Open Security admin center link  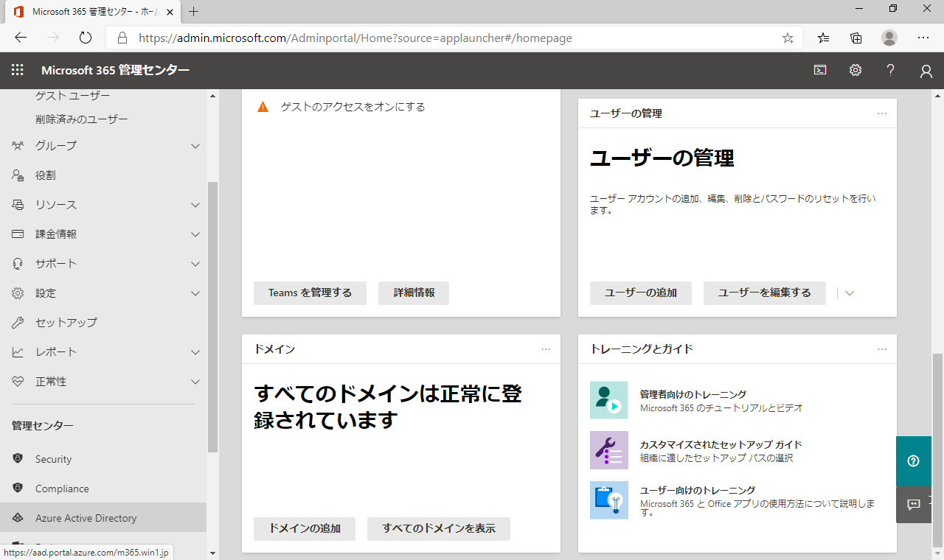(x=103, y=459)
